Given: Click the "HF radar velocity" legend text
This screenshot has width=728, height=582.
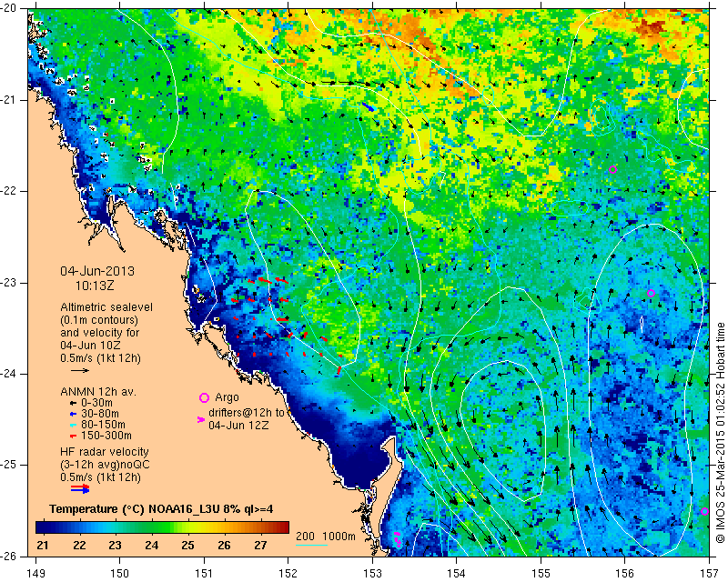Looking at the screenshot, I should [105, 452].
